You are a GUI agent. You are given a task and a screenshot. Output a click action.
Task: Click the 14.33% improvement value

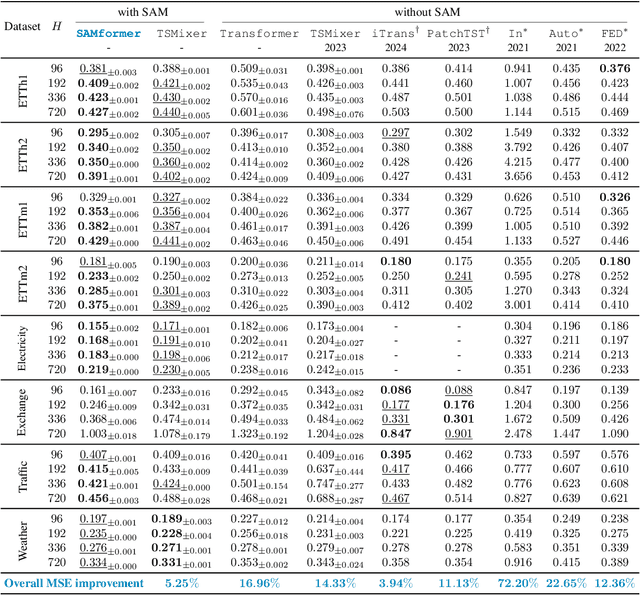coord(336,583)
